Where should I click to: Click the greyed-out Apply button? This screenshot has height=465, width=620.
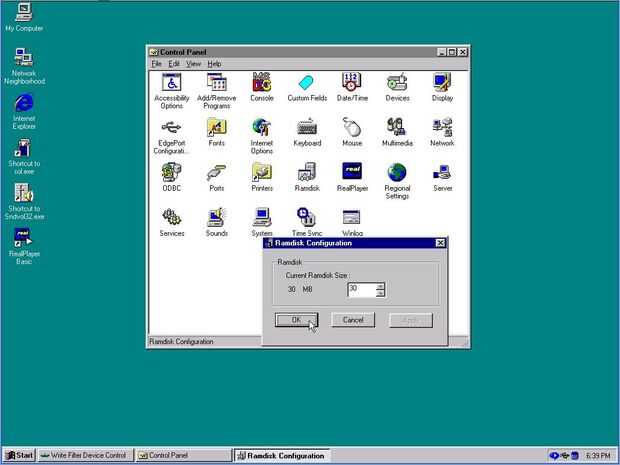(411, 320)
